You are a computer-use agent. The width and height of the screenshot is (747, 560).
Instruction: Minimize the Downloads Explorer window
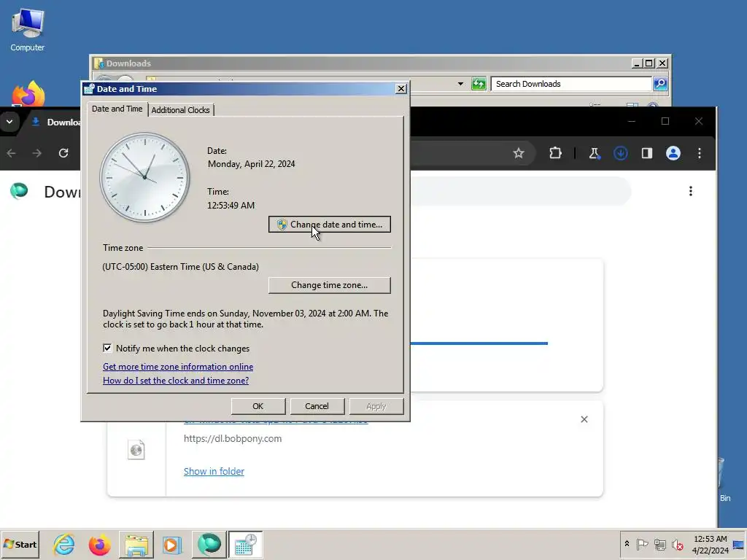tap(637, 63)
